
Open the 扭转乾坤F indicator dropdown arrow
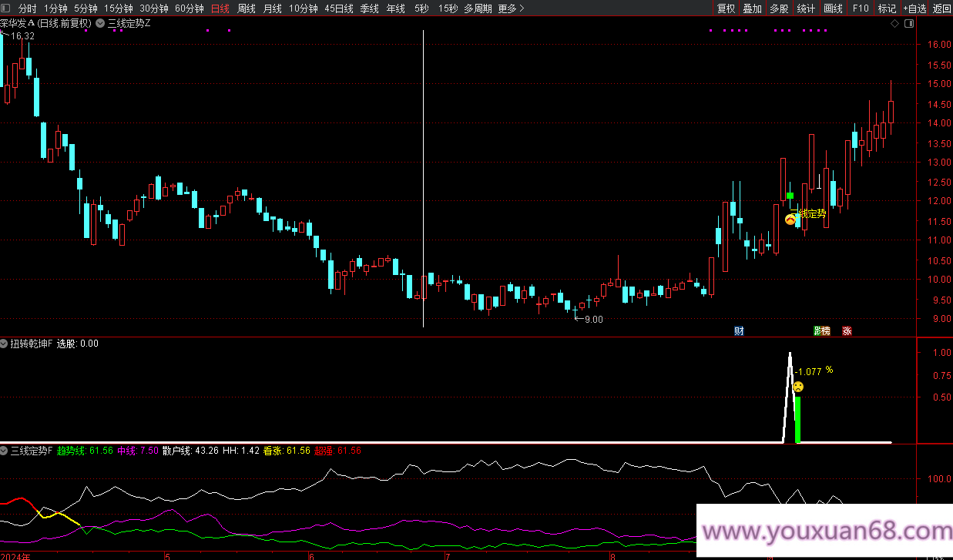(x=5, y=344)
